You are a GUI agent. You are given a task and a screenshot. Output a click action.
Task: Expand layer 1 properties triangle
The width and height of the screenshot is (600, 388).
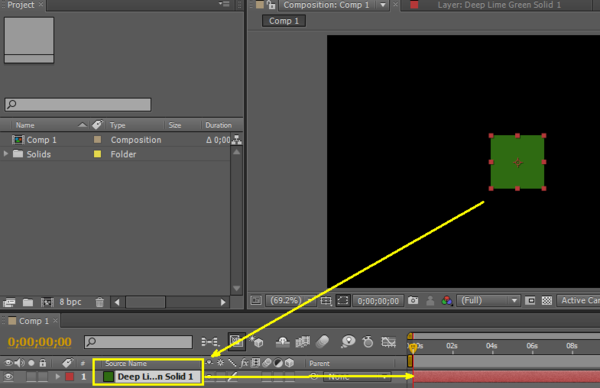pyautogui.click(x=57, y=377)
